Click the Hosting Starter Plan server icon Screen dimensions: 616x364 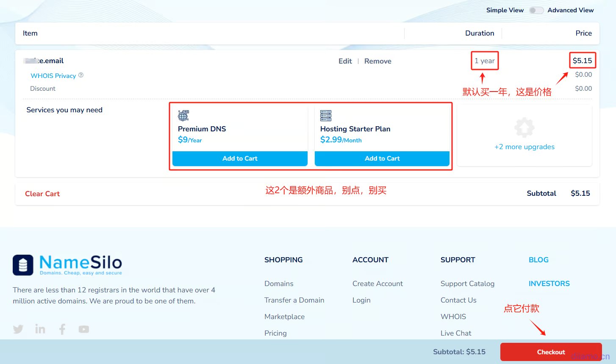coord(326,115)
